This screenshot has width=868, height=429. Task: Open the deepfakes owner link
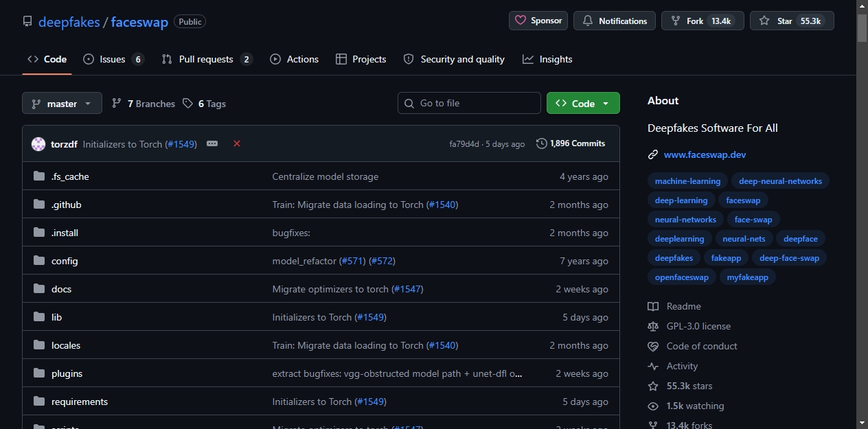click(x=69, y=22)
